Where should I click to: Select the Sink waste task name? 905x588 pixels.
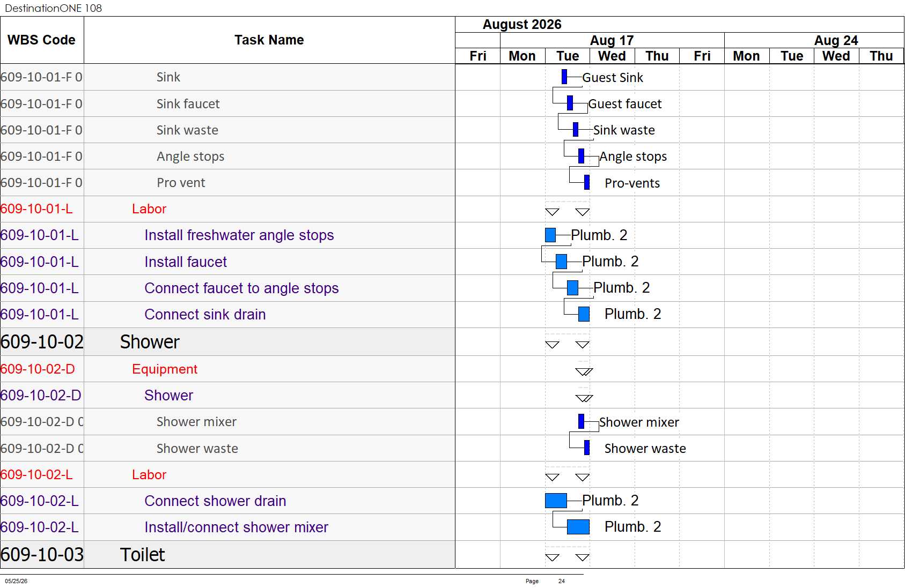coord(187,130)
